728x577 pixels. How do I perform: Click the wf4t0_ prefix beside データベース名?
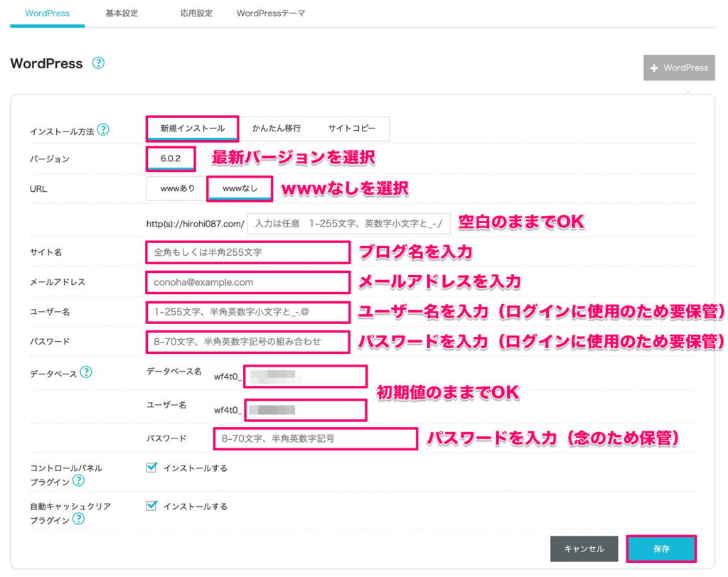(227, 377)
